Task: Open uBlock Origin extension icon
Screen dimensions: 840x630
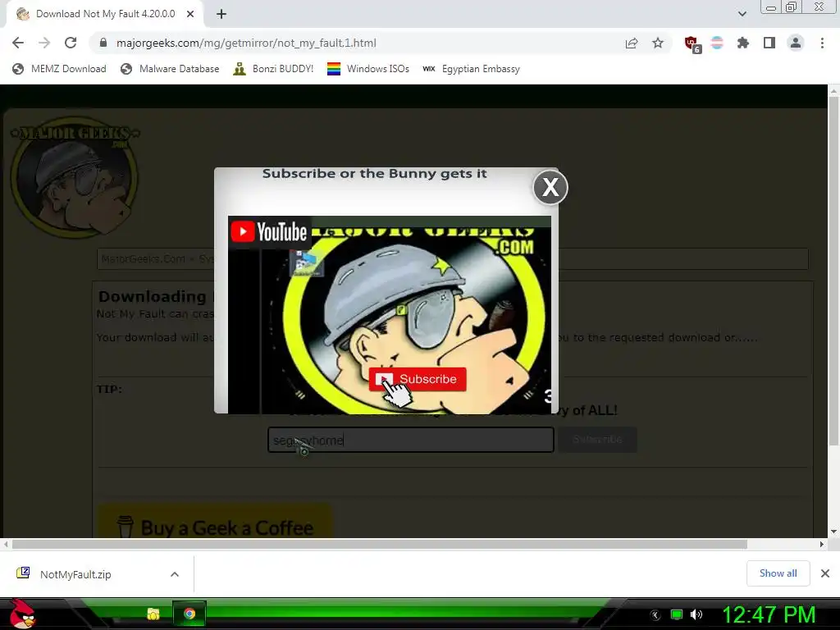Action: click(x=692, y=43)
